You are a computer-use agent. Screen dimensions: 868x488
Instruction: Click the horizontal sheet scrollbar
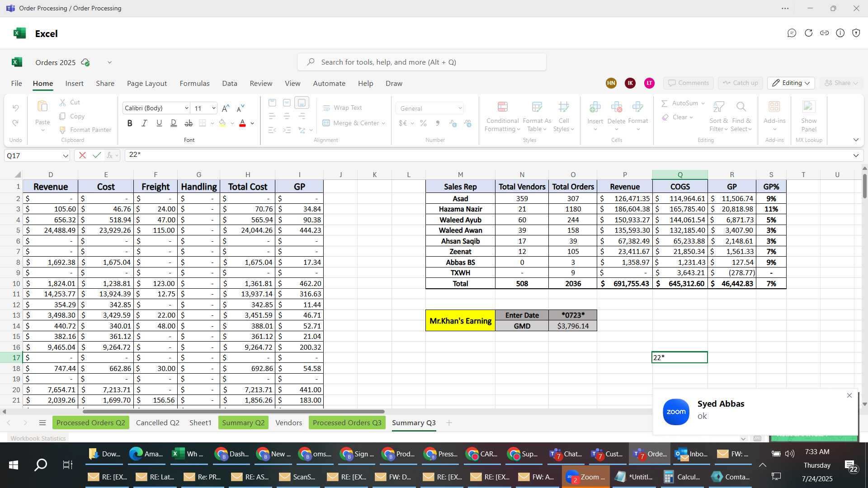click(233, 412)
